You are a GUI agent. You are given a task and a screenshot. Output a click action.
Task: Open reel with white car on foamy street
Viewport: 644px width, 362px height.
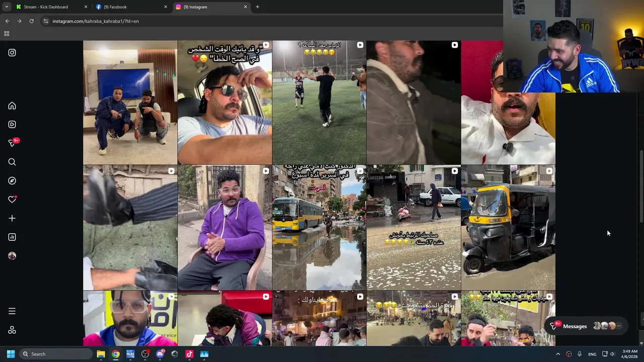414,228
